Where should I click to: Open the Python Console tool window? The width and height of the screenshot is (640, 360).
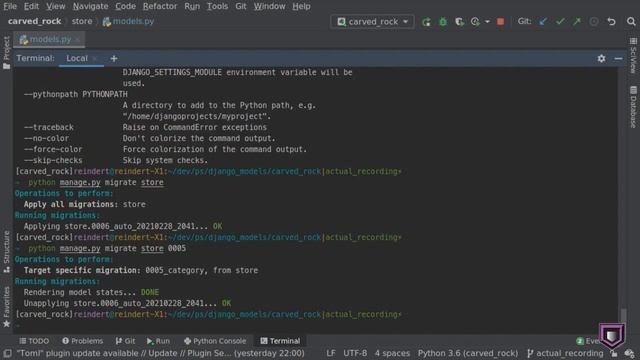(x=215, y=341)
